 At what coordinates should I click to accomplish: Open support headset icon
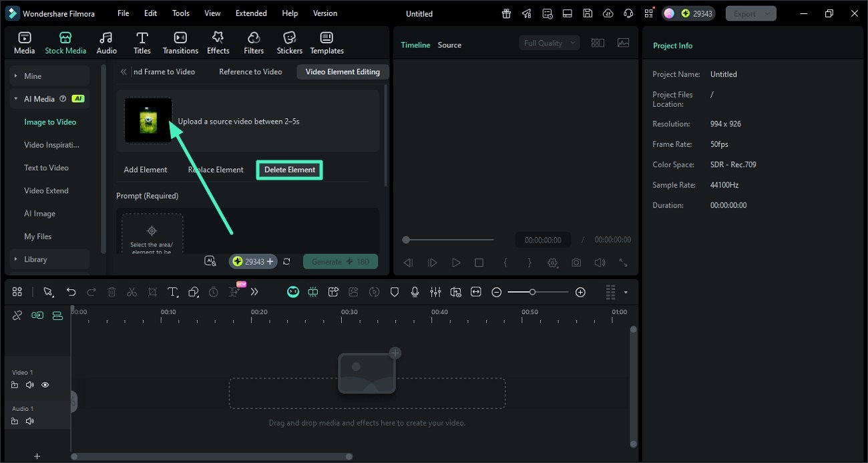coord(628,13)
